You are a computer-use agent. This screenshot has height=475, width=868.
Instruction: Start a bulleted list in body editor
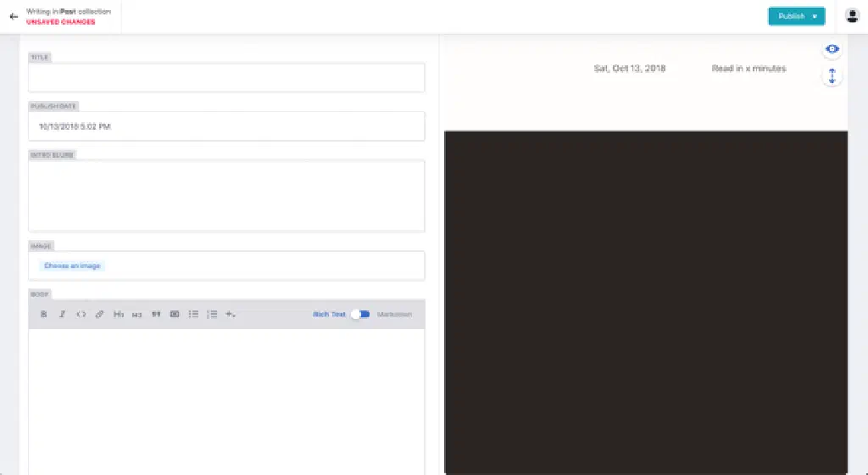[x=193, y=314]
